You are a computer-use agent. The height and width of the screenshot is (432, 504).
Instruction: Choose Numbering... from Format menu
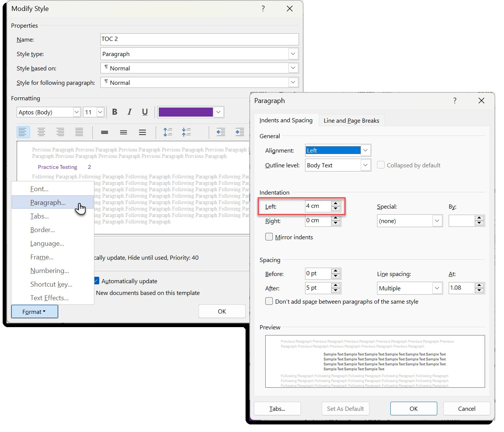coord(53,270)
